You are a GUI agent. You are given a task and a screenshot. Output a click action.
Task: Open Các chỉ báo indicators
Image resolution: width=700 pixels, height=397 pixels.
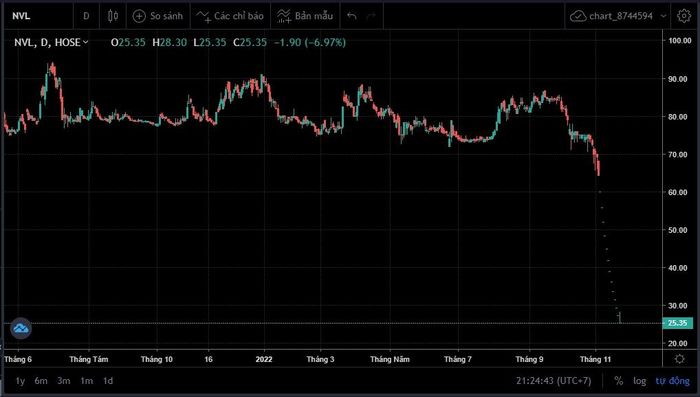[x=230, y=16]
